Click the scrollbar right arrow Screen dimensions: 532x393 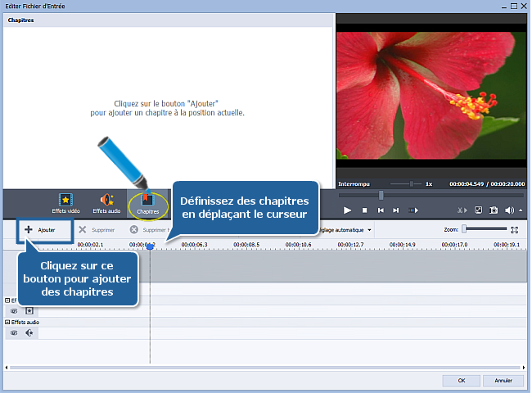[524, 368]
